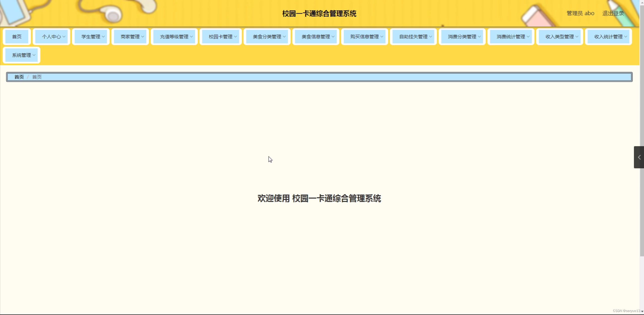Open the 消费统计管理 dropdown
This screenshot has width=644, height=315.
[511, 36]
